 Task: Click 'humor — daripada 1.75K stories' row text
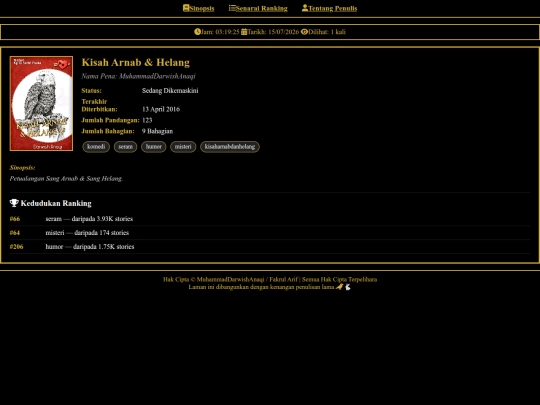pyautogui.click(x=90, y=247)
